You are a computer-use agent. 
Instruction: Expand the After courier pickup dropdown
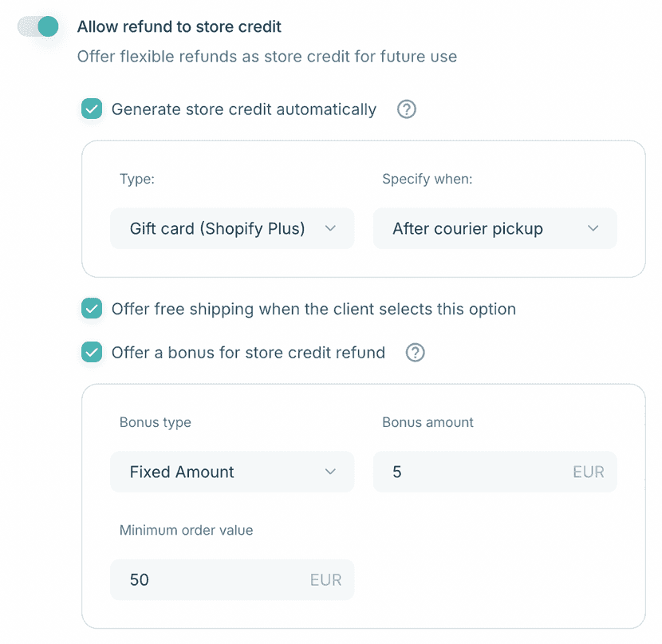[495, 229]
